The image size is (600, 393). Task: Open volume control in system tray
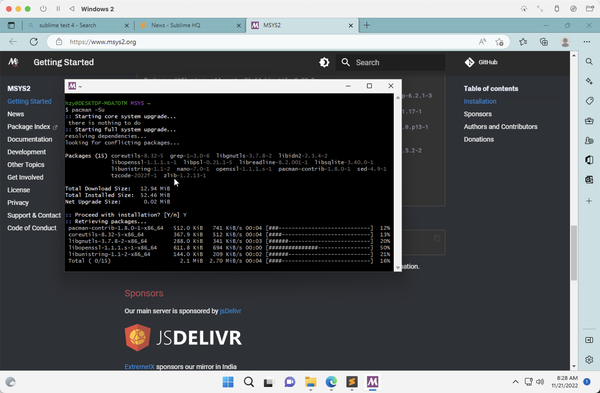pyautogui.click(x=540, y=382)
